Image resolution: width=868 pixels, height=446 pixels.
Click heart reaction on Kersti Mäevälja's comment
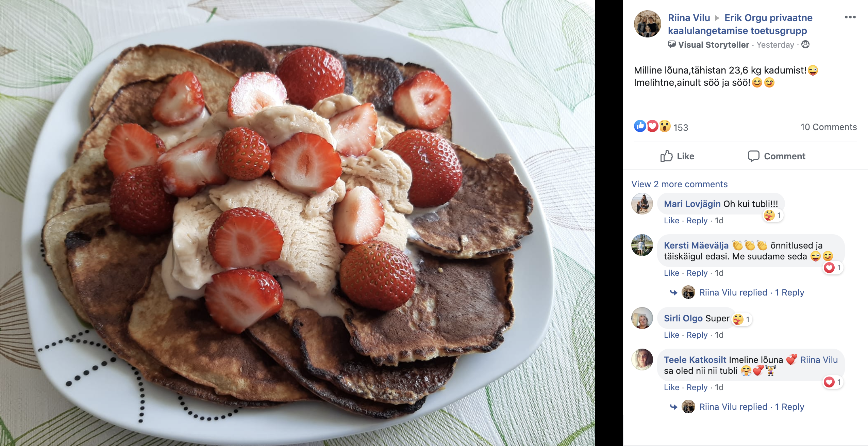tap(829, 268)
